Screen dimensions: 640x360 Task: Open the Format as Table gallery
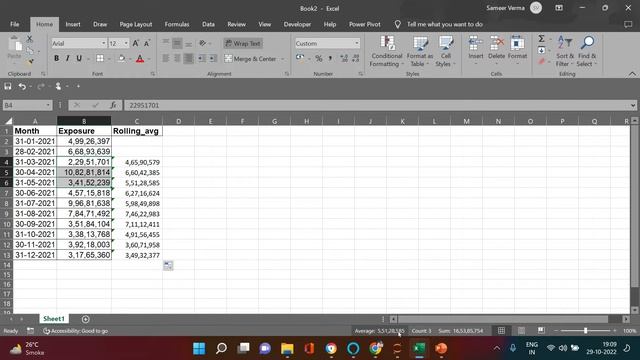click(420, 51)
